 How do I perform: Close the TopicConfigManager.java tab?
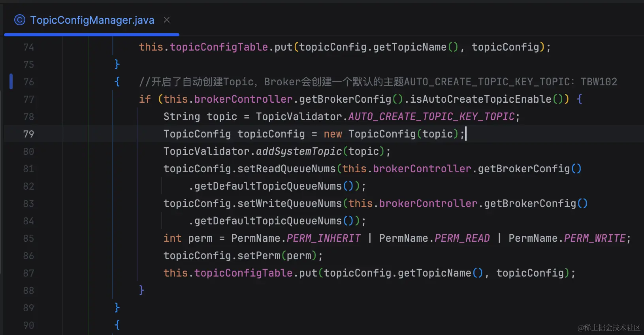[167, 20]
